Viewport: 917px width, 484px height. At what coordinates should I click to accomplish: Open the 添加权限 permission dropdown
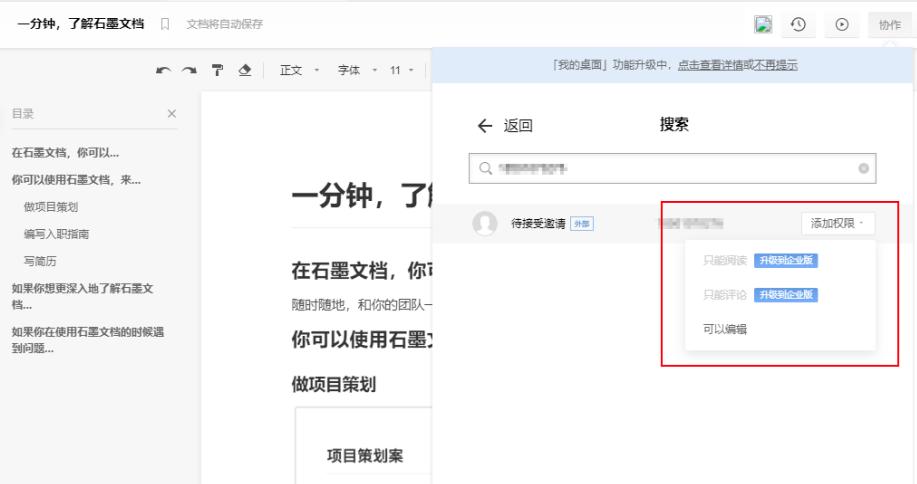pos(837,223)
